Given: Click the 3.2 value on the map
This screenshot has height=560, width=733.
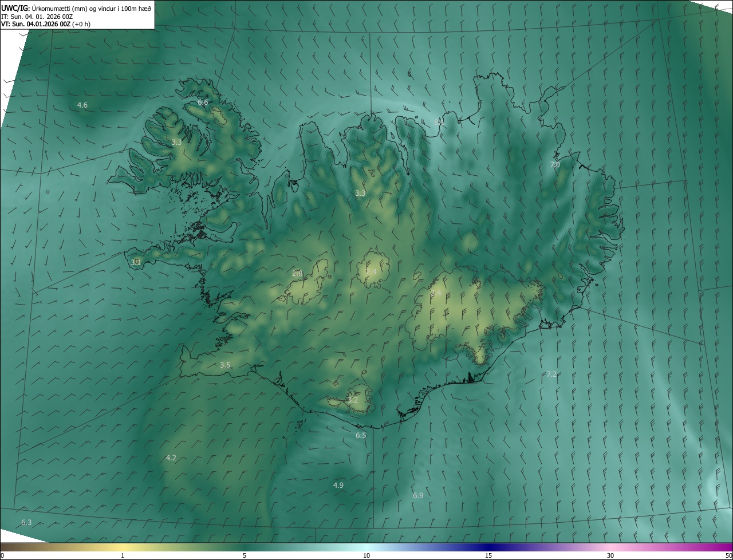Looking at the screenshot, I should pyautogui.click(x=353, y=400).
